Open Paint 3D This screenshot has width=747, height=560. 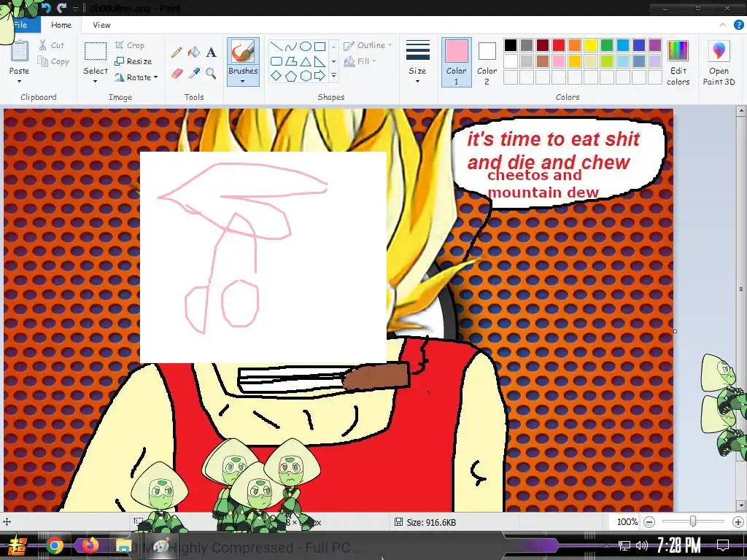[x=719, y=63]
